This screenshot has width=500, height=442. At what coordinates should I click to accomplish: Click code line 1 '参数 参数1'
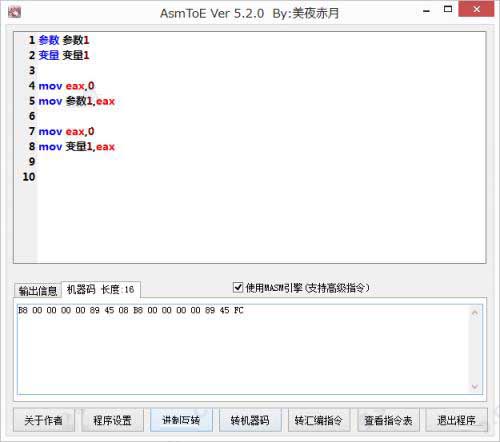click(64, 40)
